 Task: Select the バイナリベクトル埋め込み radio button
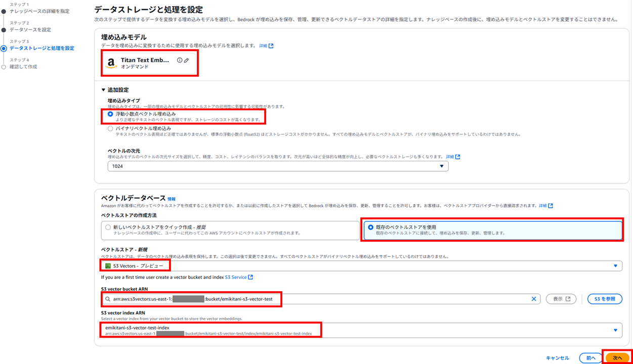[x=110, y=129]
